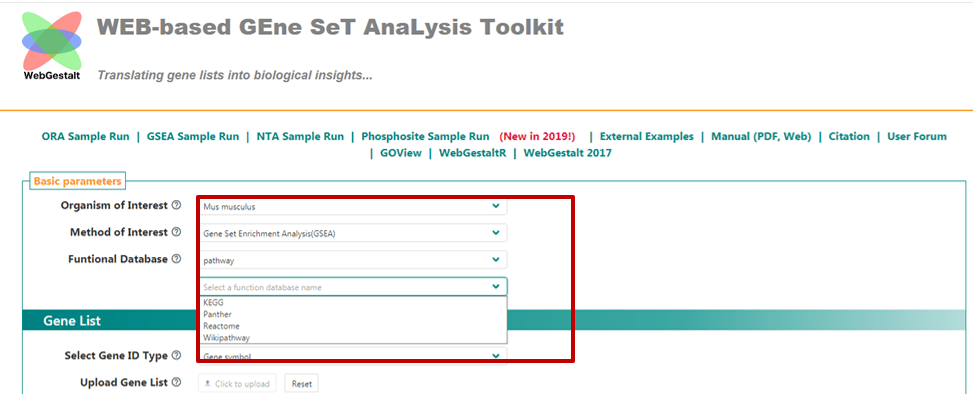The width and height of the screenshot is (973, 394).
Task: Select KEGG from the database list
Action: tap(352, 302)
